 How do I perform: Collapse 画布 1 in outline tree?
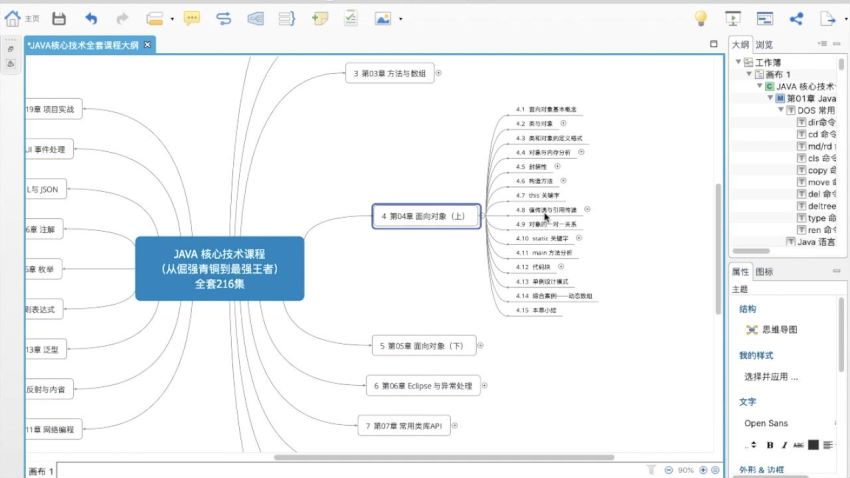tap(749, 74)
